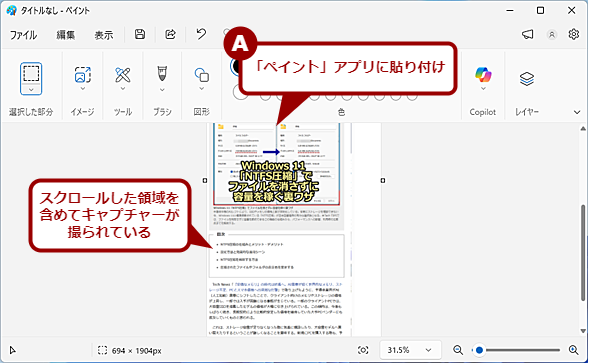Expand the イメージ dropdown chevron
The height and width of the screenshot is (364, 589).
[x=83, y=89]
